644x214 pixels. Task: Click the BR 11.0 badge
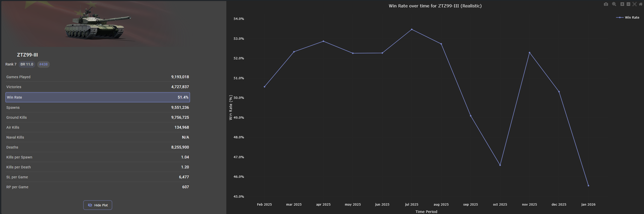(27, 64)
